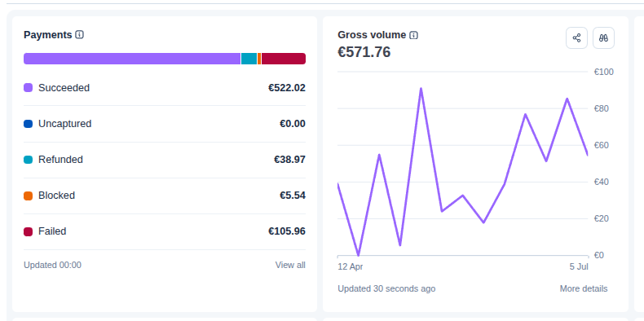This screenshot has width=644, height=321.
Task: Select the Succeeded row label
Action: [64, 88]
